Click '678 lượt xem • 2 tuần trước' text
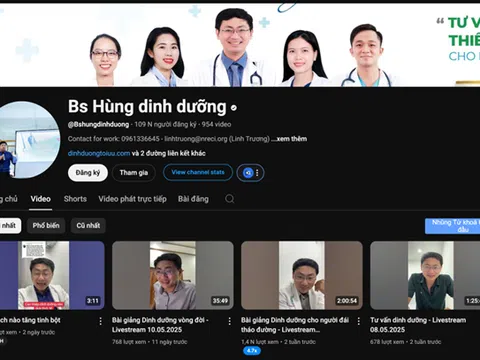This screenshot has height=360, width=480. point(405,342)
